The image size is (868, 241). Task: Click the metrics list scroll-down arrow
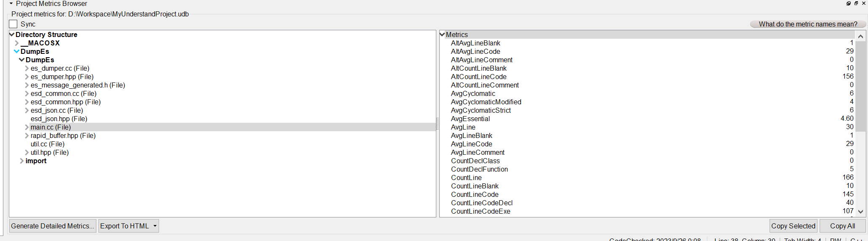861,212
